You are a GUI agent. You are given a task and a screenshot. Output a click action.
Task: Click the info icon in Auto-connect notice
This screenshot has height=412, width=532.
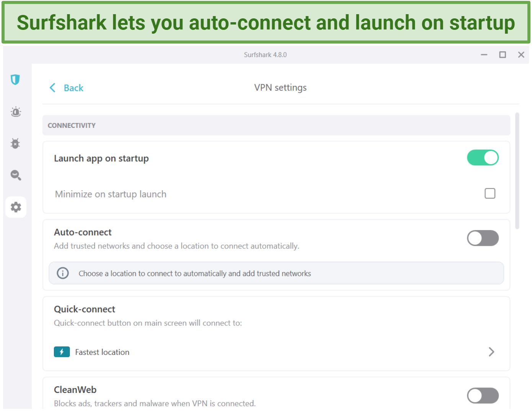click(63, 273)
